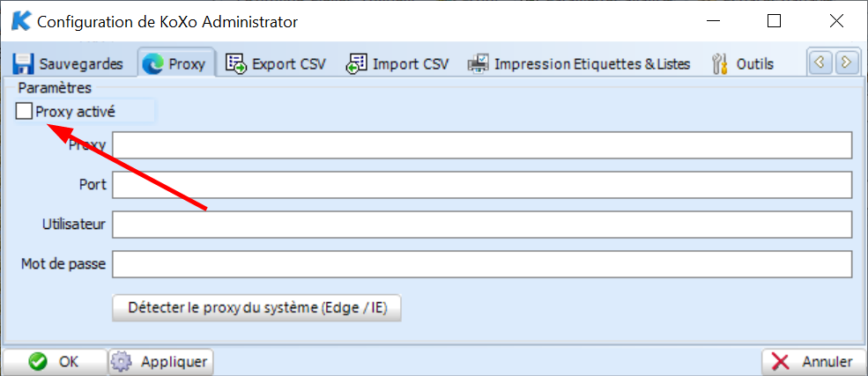The width and height of the screenshot is (868, 376).
Task: Click Détecter le proxy du système button
Action: click(256, 308)
